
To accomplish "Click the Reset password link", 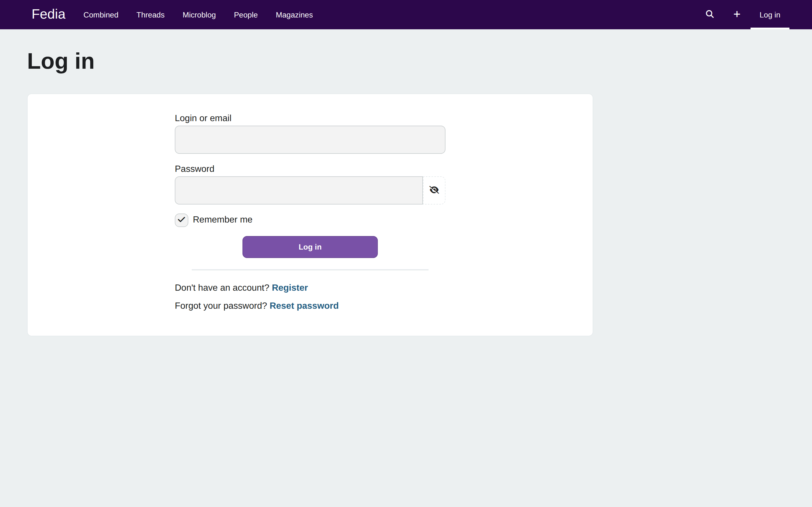I will 304,306.
